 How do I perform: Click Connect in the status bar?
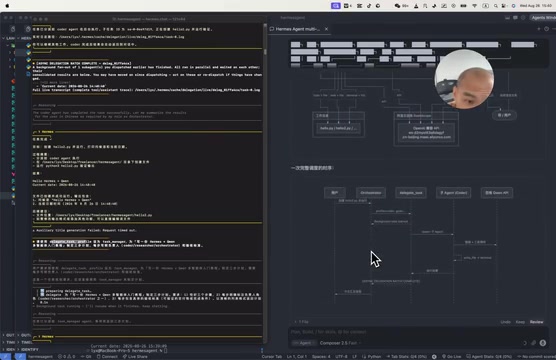click(x=107, y=356)
